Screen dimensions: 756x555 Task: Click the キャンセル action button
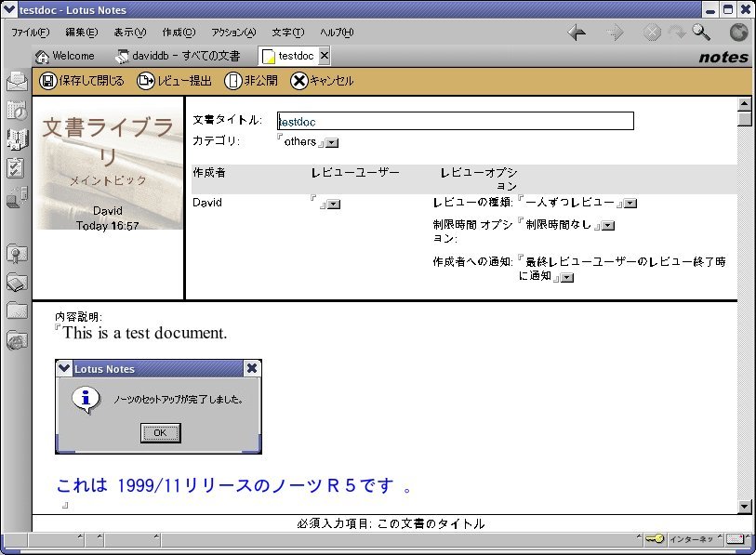point(322,81)
